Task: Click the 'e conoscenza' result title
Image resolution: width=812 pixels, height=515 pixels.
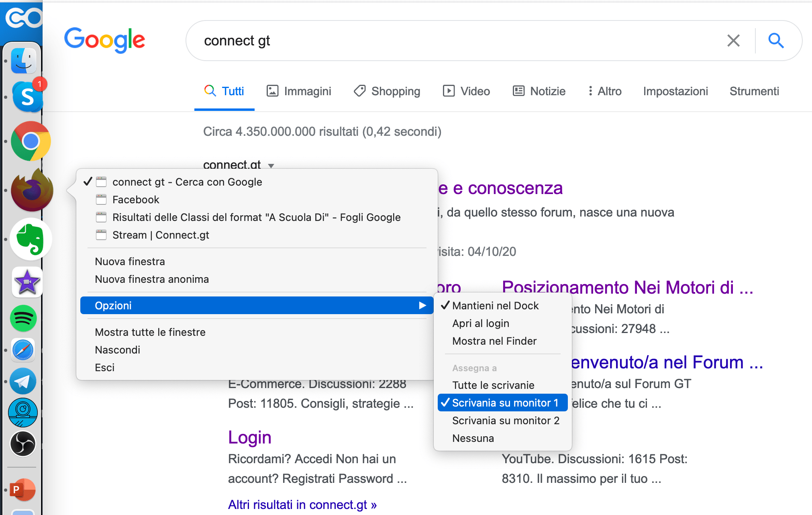Action: (x=500, y=188)
